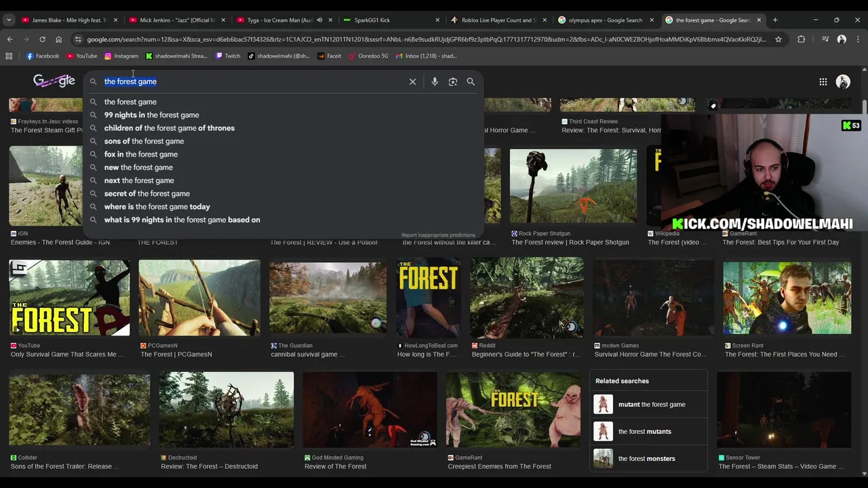
Task: Open the YouTube "Only Survival Game That Scares Me" thumbnail
Action: (69, 298)
